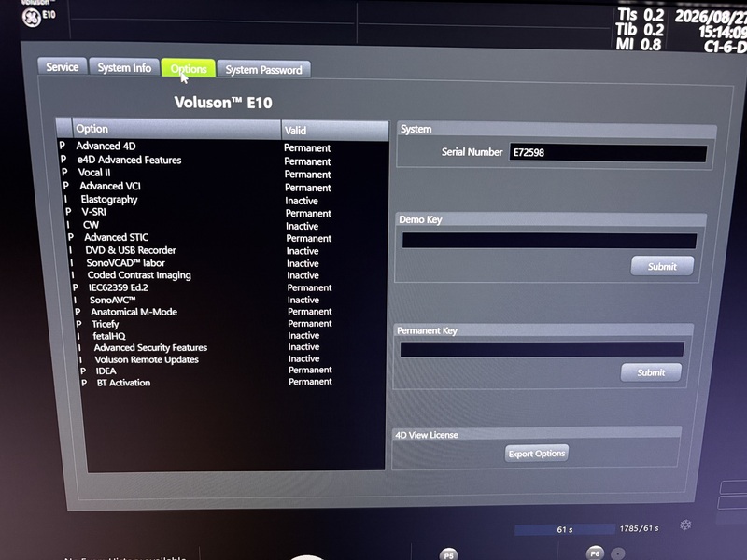
Task: Submit the Permanent Key
Action: coord(651,372)
